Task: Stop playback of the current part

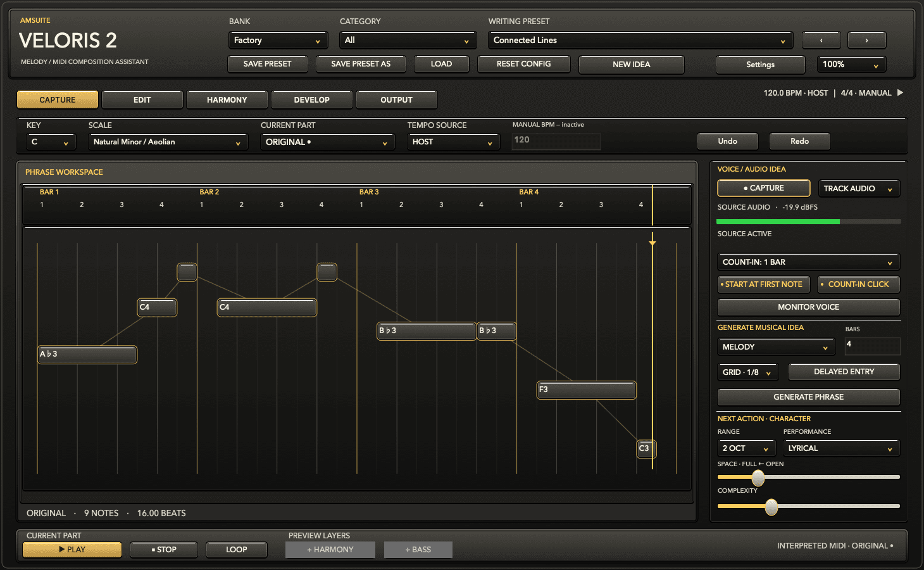Action: pos(164,550)
